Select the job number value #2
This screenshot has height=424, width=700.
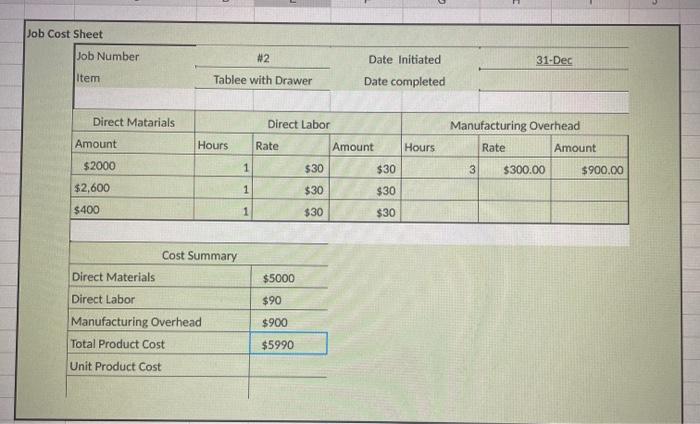pyautogui.click(x=263, y=58)
